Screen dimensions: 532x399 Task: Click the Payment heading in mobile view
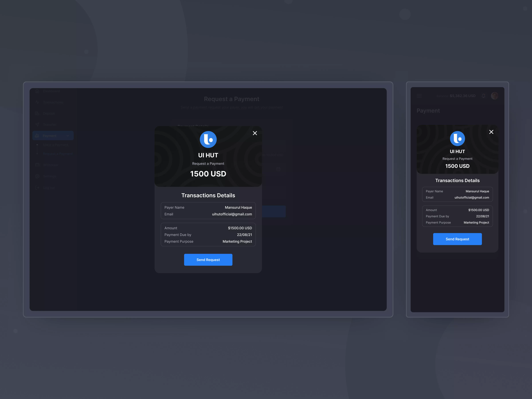[x=428, y=111]
